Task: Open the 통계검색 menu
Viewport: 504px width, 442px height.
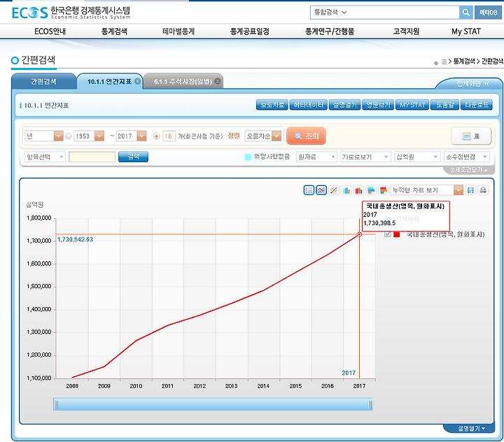Action: (x=114, y=31)
